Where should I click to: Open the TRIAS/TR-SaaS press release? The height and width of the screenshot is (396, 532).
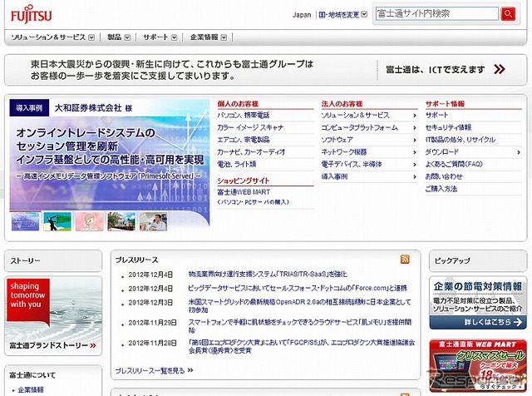(x=268, y=274)
